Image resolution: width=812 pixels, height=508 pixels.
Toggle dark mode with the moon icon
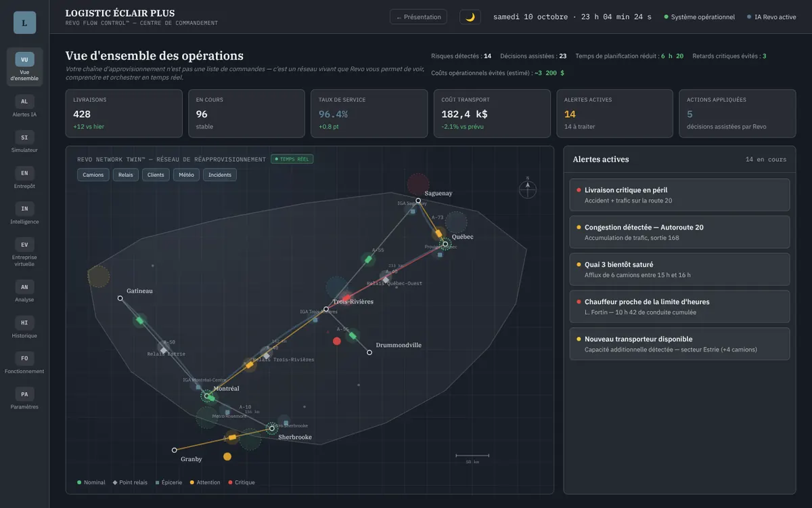[470, 17]
